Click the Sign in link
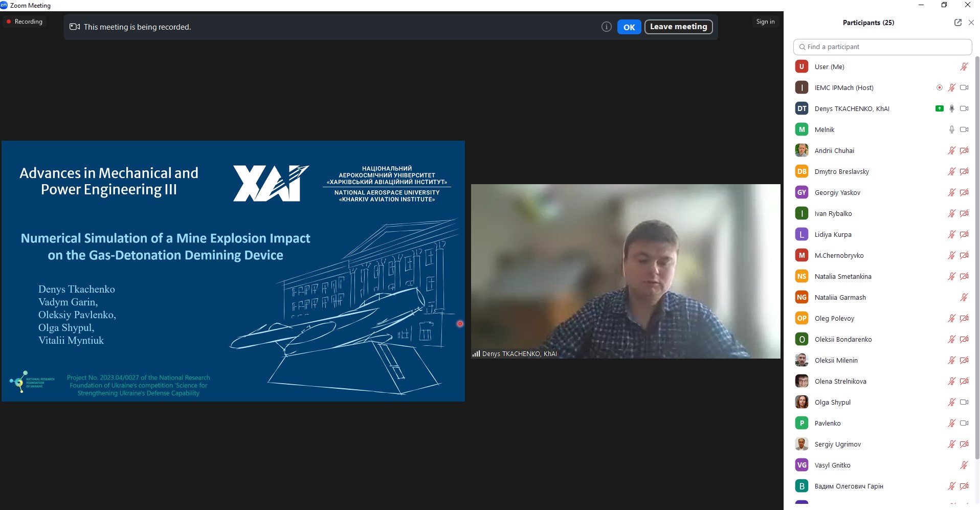This screenshot has height=510, width=980. 765,21
